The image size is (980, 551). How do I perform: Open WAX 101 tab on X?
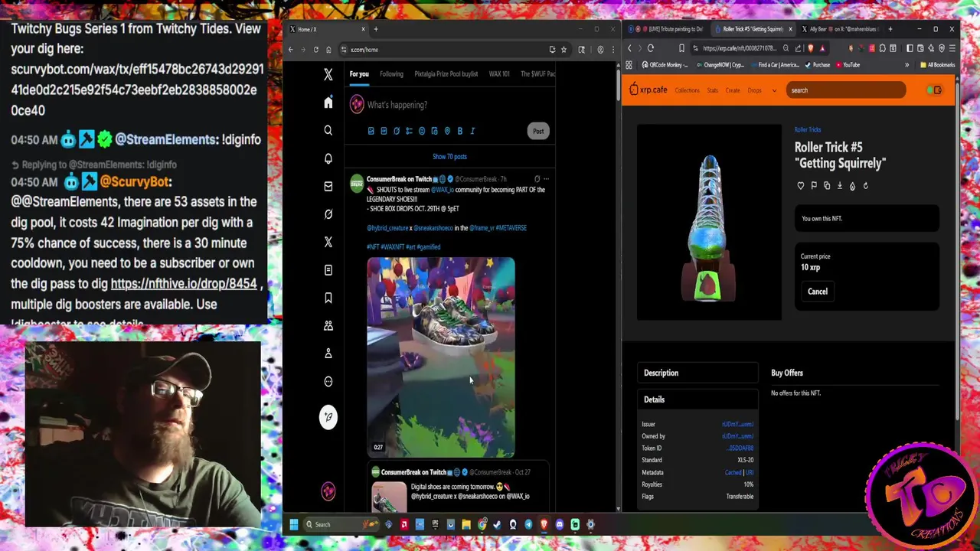coord(499,74)
